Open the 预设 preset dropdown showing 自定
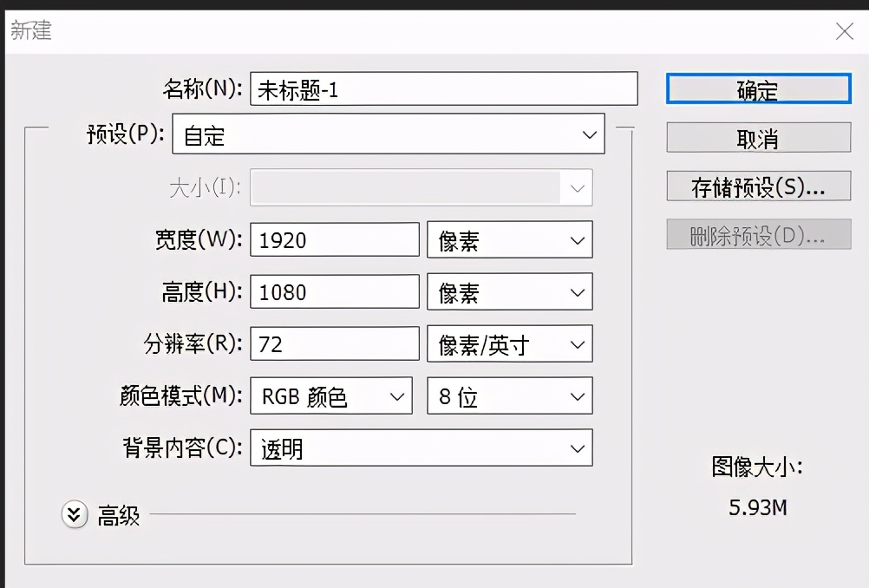The width and height of the screenshot is (869, 588). point(389,134)
